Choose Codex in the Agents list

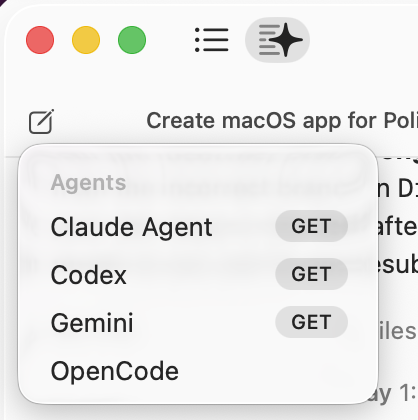[x=89, y=275]
